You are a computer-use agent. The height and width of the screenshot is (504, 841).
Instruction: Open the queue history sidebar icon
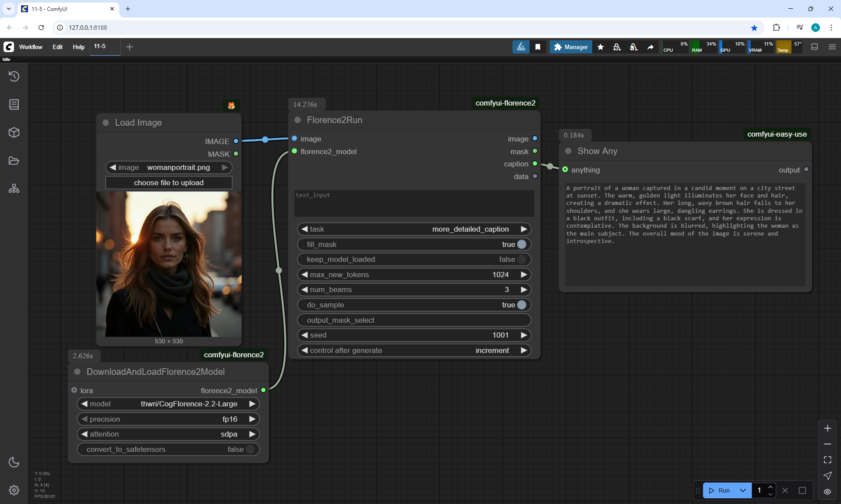click(x=14, y=76)
